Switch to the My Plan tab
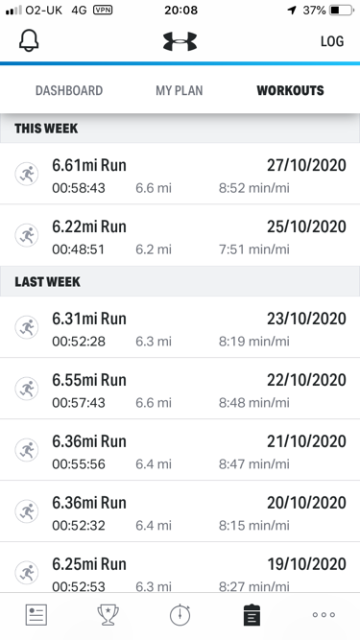This screenshot has height=640, width=360. (x=179, y=90)
